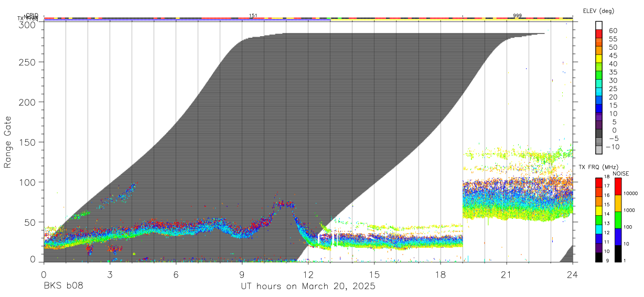Click the red 60 degree elevation swatch
Viewport: 644px width, 297px height.
pyautogui.click(x=599, y=34)
